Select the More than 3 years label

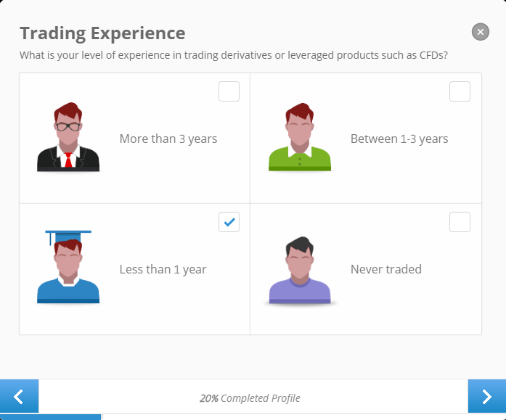click(x=168, y=139)
